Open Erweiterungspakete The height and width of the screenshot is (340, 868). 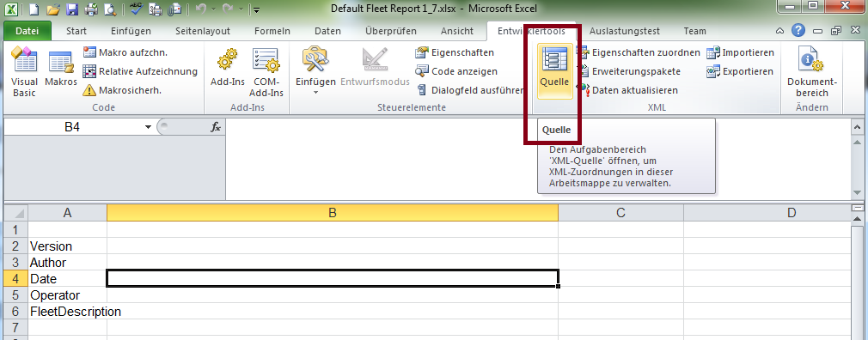(x=628, y=71)
